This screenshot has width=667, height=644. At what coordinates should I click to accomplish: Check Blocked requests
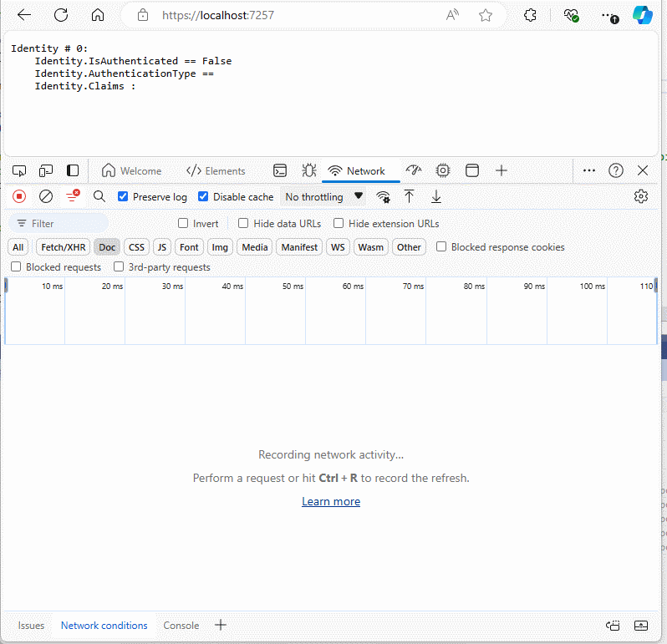[16, 266]
